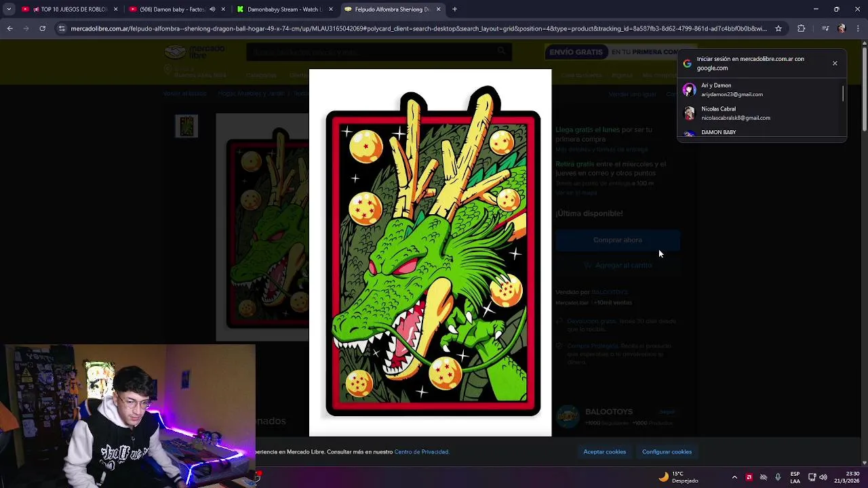Viewport: 868px width, 488px height.
Task: Click Aceptar cookies button
Action: pyautogui.click(x=604, y=451)
